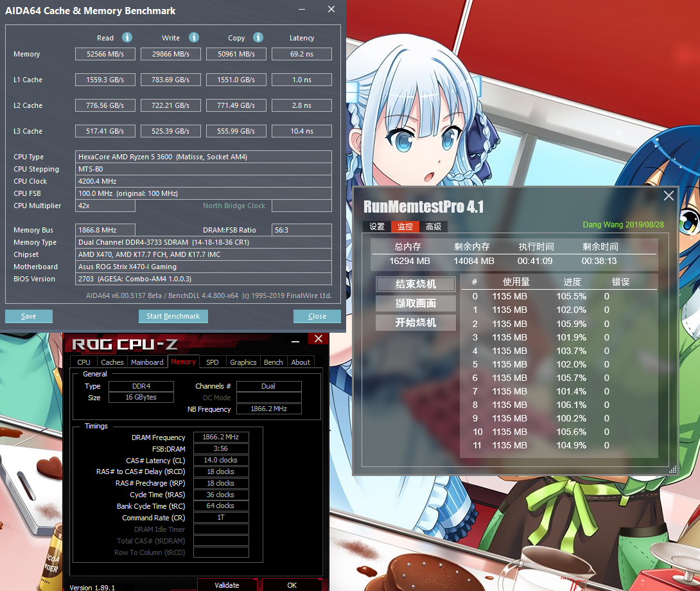
Task: Open the SPD tab in CPU-Z
Action: pos(212,362)
